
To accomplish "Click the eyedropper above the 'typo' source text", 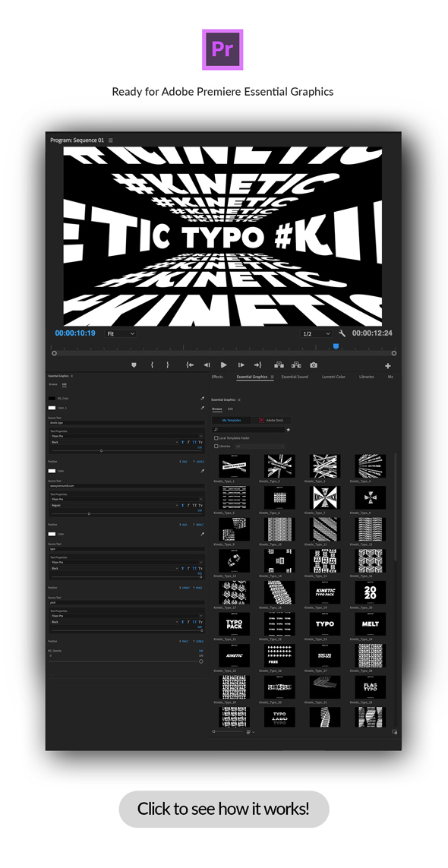I will (202, 534).
